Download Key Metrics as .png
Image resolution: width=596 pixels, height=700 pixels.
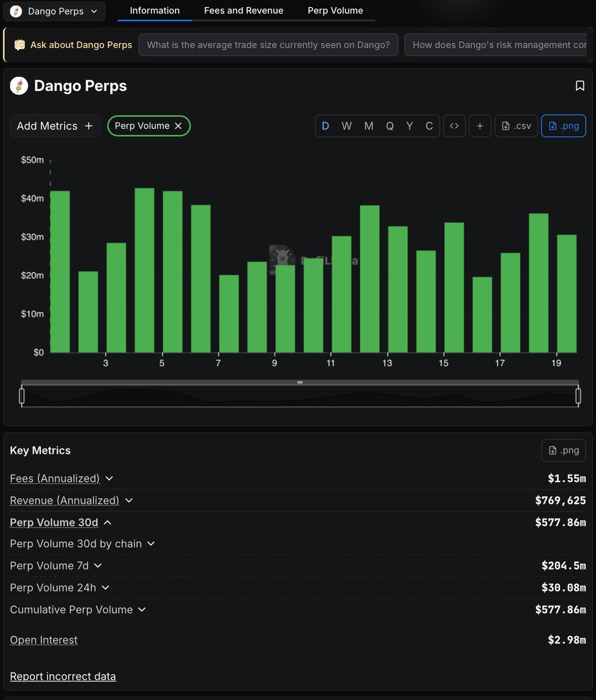point(563,450)
